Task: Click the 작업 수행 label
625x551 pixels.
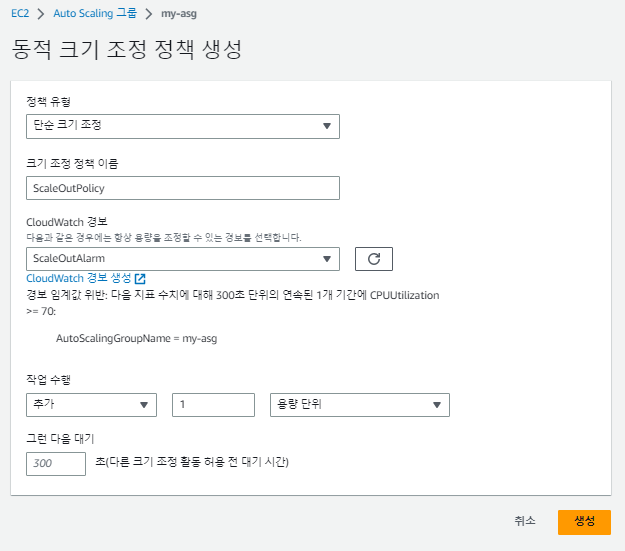Action: point(48,379)
